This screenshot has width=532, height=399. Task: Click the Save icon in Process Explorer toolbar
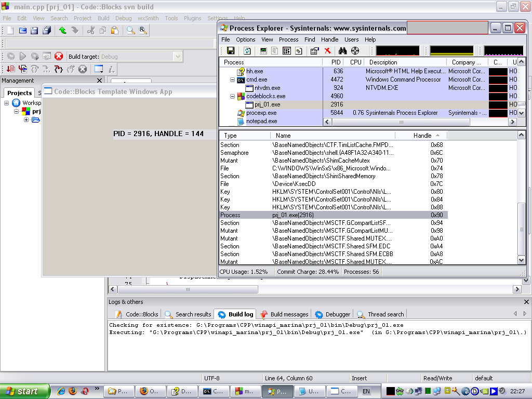click(x=230, y=51)
